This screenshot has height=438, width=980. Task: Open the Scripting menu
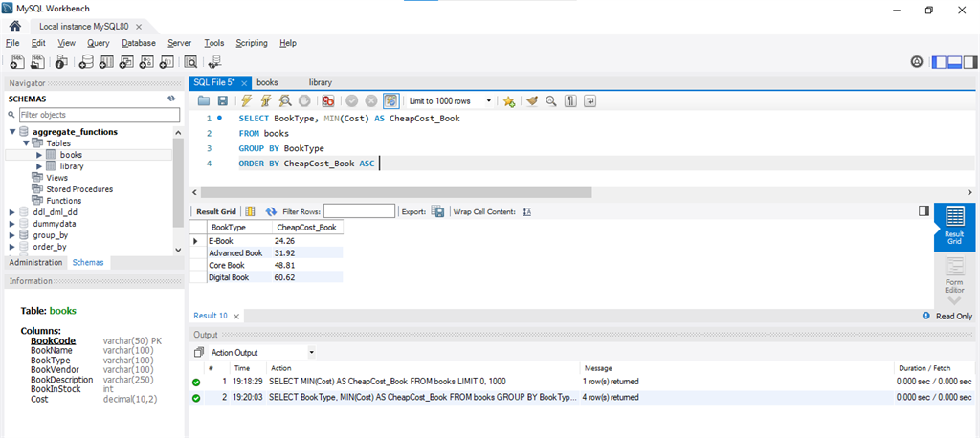(x=252, y=43)
